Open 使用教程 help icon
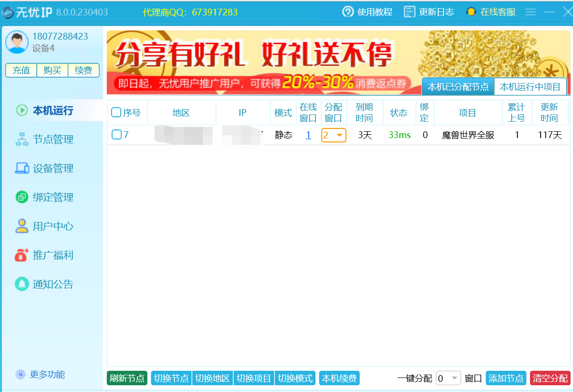 tap(348, 12)
